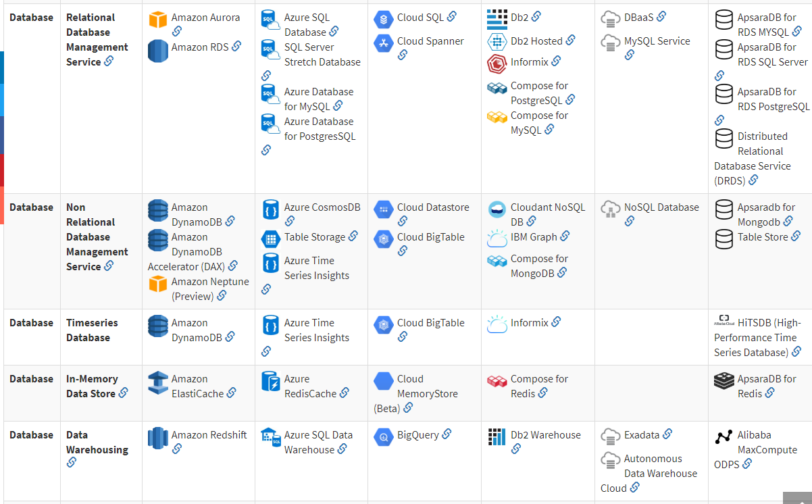Click the Azure SQL Database icon
812x504 pixels.
tap(271, 20)
